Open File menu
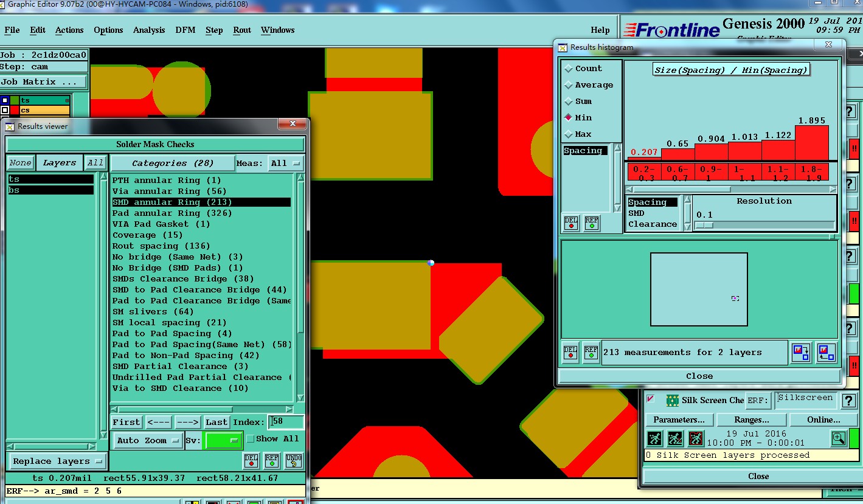 pyautogui.click(x=12, y=30)
